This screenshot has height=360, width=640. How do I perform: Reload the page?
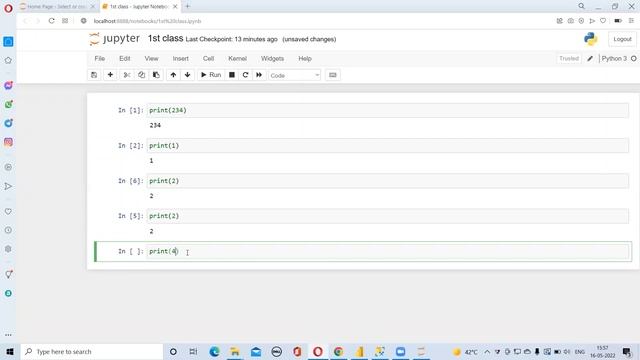coord(51,21)
